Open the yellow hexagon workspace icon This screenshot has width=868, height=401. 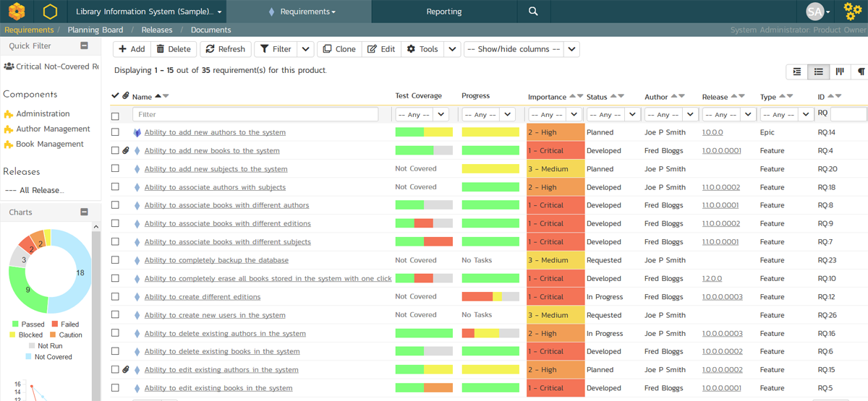50,12
